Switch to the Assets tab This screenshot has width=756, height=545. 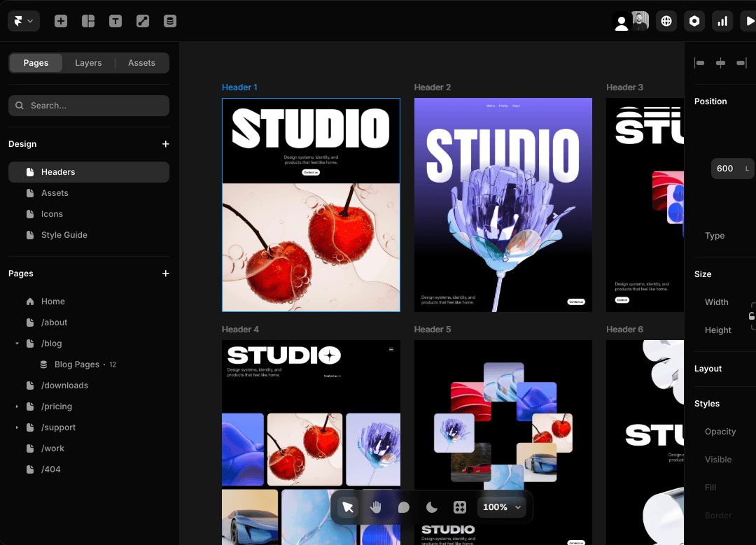[x=141, y=63]
